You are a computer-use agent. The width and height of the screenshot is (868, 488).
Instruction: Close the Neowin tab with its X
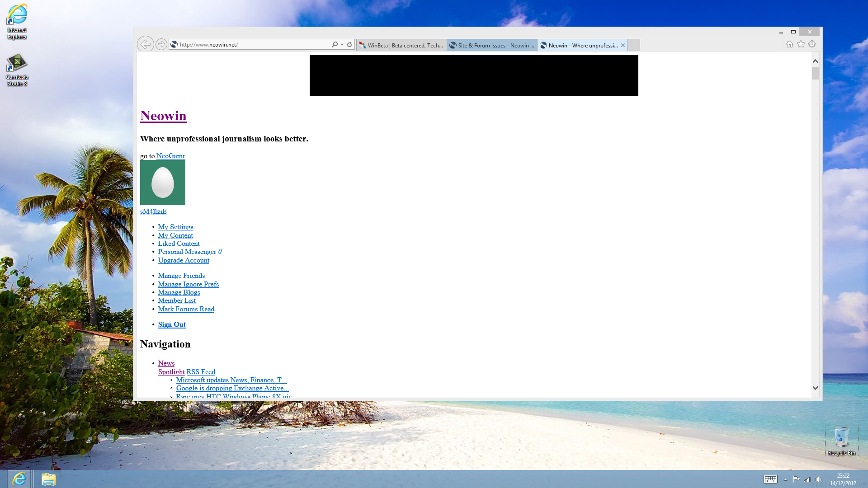[623, 45]
